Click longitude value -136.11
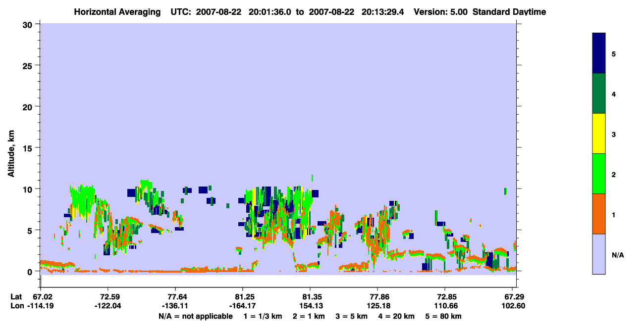This screenshot has height=330, width=644. [x=175, y=306]
